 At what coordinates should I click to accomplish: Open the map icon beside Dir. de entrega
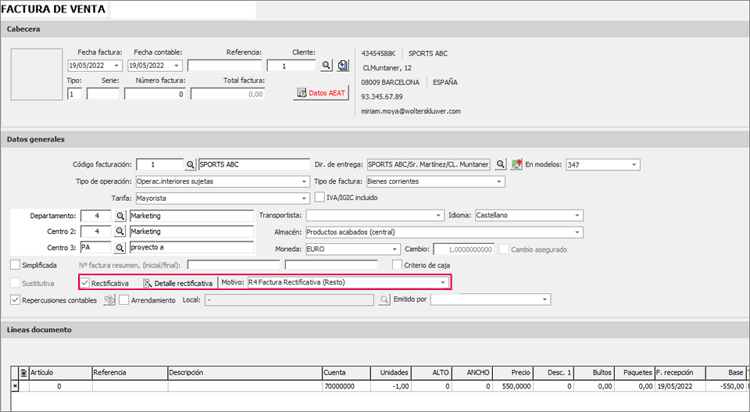click(517, 165)
